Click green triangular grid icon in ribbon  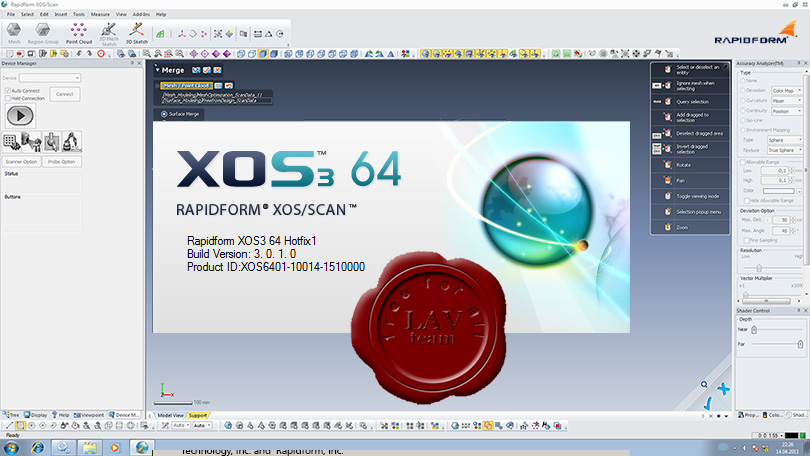coord(161,34)
